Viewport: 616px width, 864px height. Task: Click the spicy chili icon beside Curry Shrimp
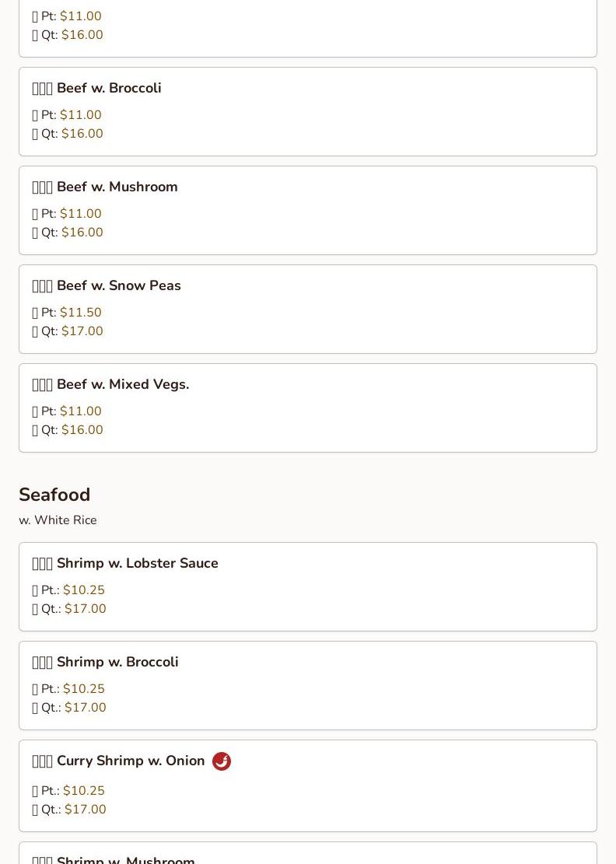[x=222, y=761]
